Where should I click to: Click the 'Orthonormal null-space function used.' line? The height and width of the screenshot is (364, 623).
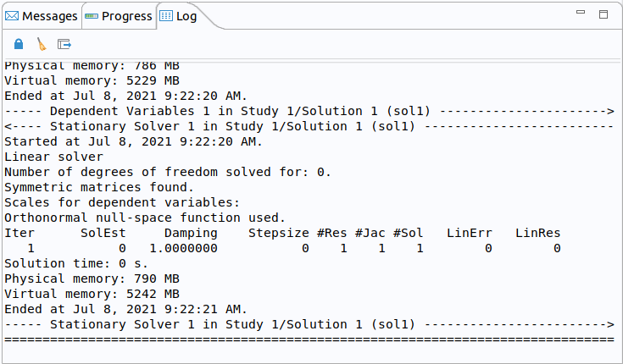(145, 218)
